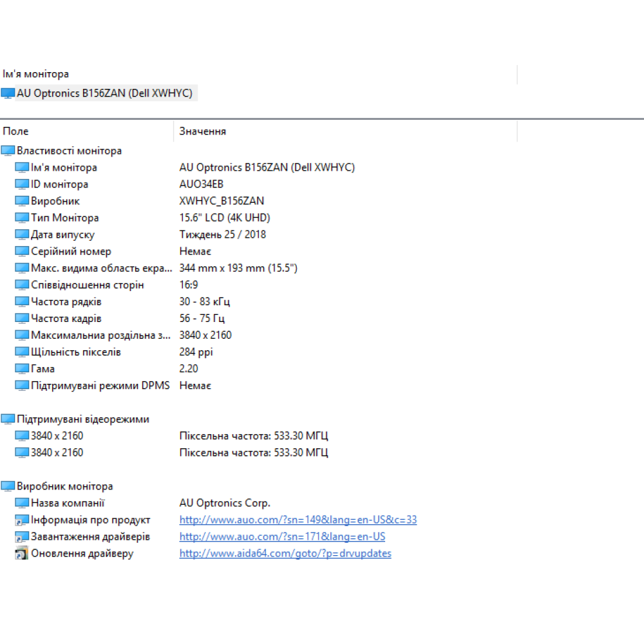
Task: Click the icon of first 3840 x 2160 mode
Action: tap(22, 436)
